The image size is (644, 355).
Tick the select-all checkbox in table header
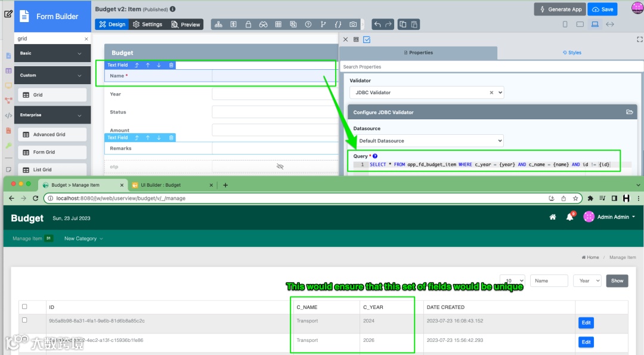[x=24, y=307]
